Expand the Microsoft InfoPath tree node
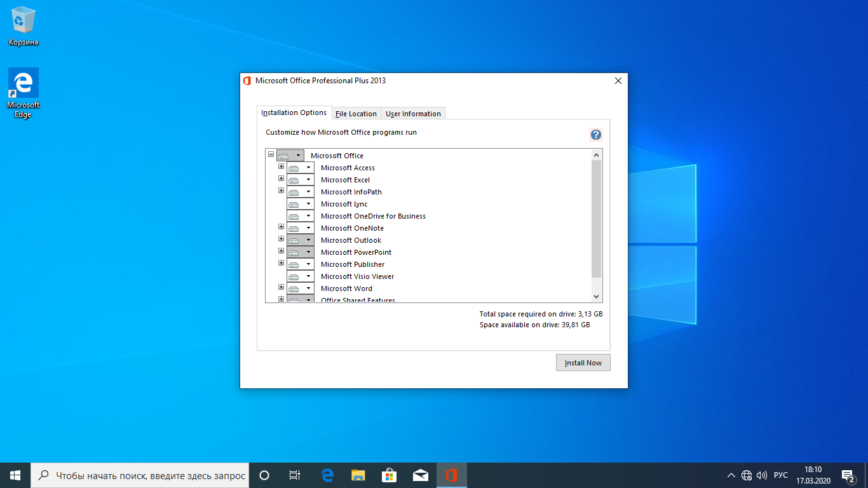868x488 pixels. [281, 191]
